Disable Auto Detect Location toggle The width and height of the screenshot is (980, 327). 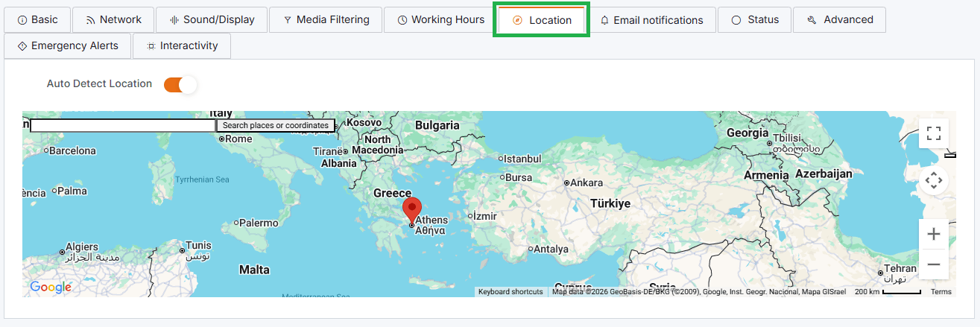click(180, 84)
